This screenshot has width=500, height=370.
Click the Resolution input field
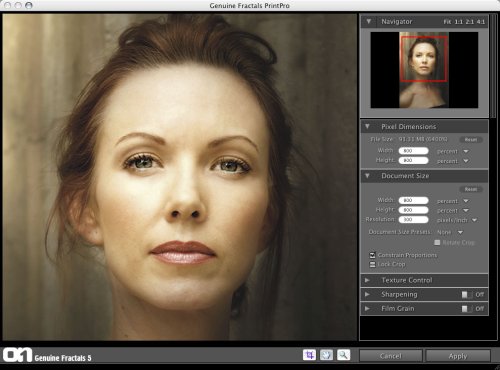click(x=413, y=220)
